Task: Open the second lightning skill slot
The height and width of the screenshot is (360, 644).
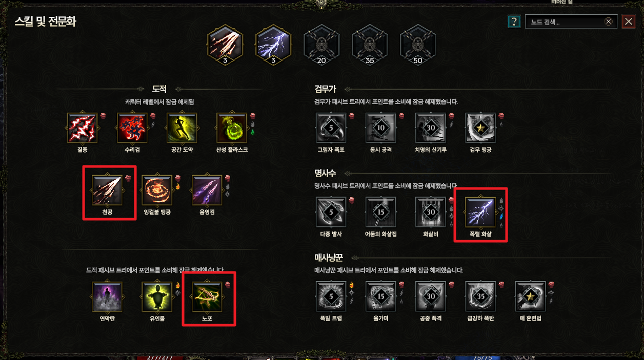Action: (273, 45)
